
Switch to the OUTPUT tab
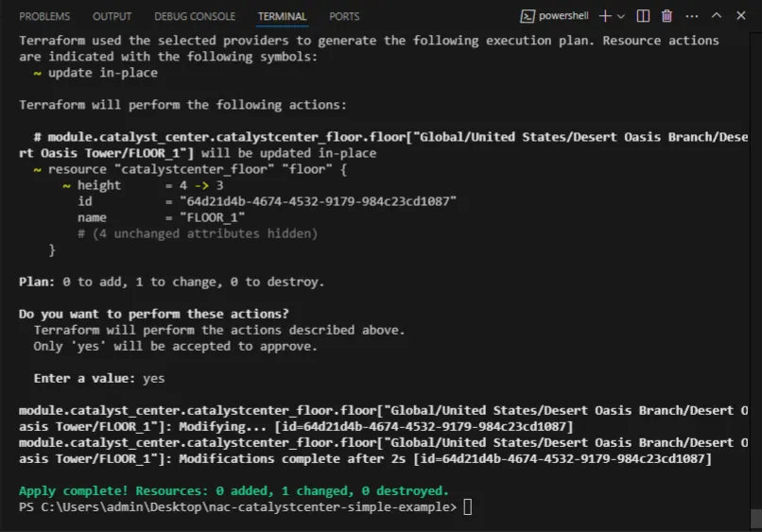click(113, 17)
